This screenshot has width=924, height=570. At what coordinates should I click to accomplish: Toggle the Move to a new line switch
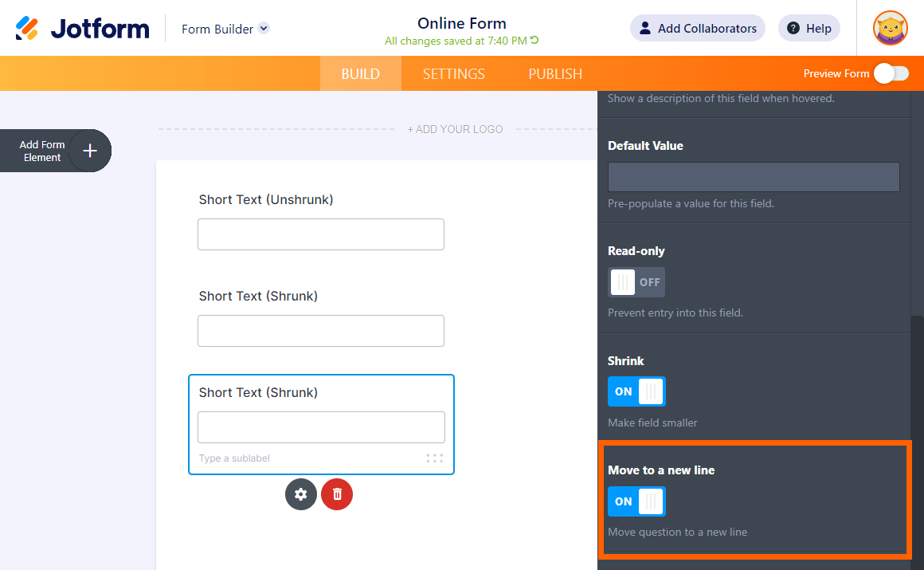click(x=636, y=501)
